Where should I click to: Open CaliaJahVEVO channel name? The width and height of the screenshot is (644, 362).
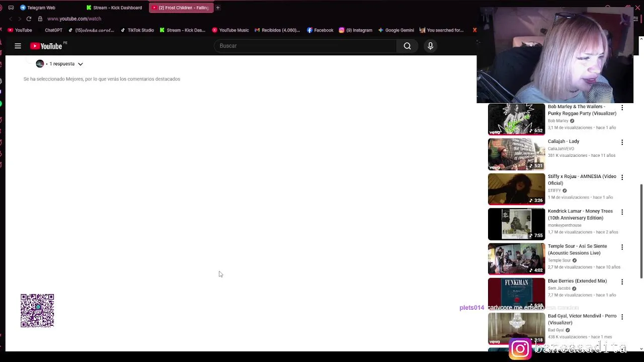pos(561,149)
